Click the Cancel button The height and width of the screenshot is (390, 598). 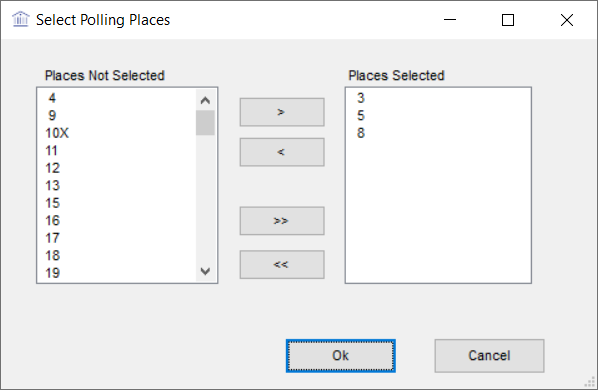pos(489,356)
